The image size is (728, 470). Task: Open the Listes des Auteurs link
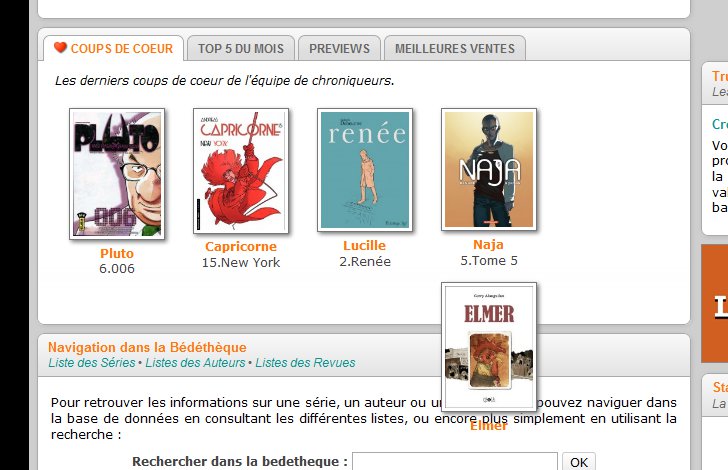(x=195, y=363)
